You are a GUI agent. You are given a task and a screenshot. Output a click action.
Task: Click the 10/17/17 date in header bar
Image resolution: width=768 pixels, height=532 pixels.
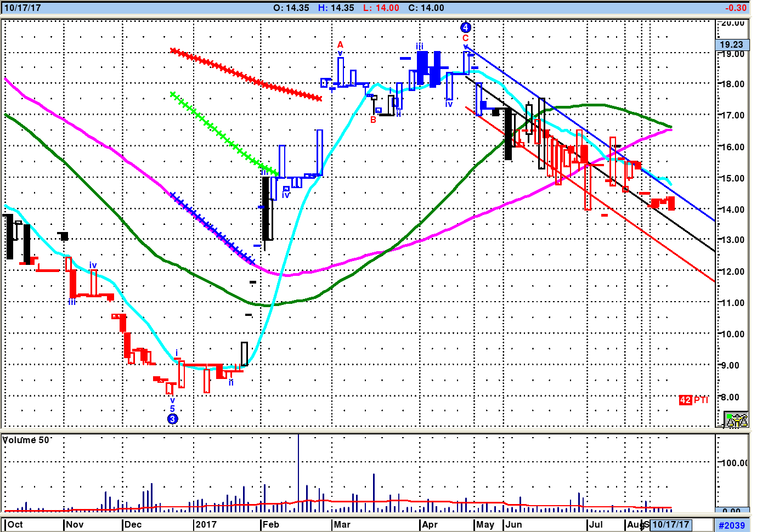[x=22, y=8]
